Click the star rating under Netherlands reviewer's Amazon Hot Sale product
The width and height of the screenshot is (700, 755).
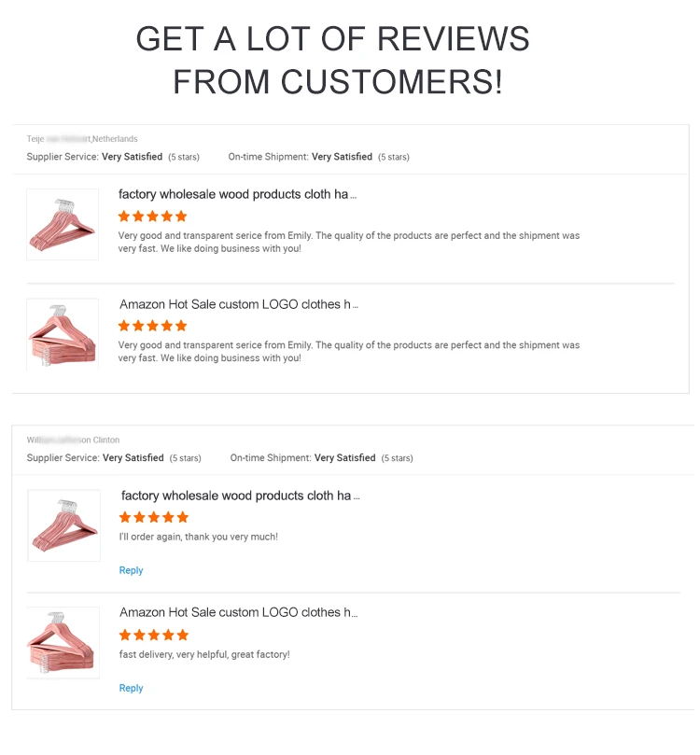(x=152, y=326)
